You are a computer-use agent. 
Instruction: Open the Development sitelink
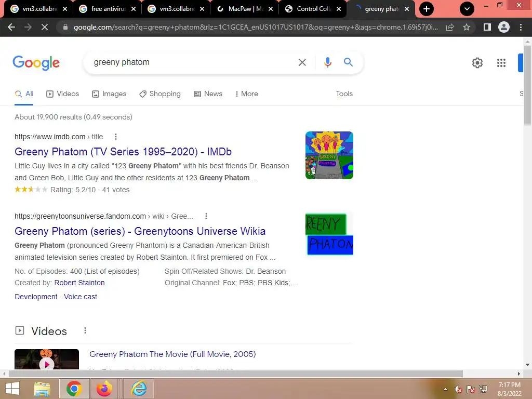pos(36,297)
